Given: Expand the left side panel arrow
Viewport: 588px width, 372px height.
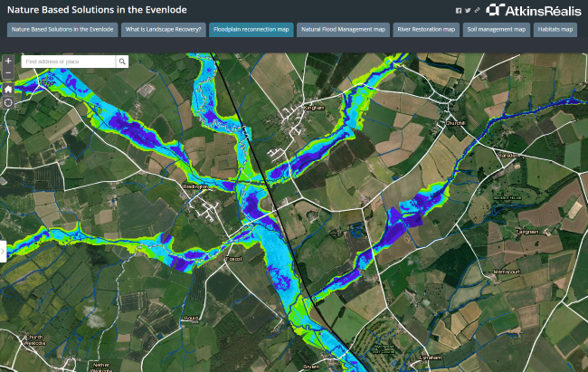Looking at the screenshot, I should pyautogui.click(x=3, y=251).
